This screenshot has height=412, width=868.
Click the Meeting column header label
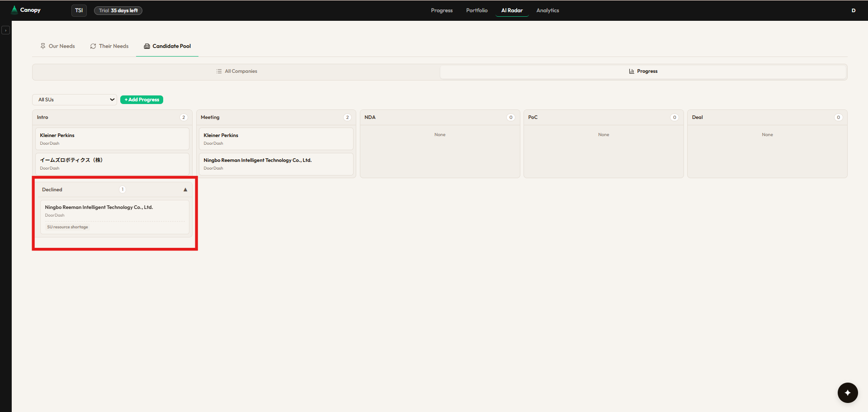210,118
